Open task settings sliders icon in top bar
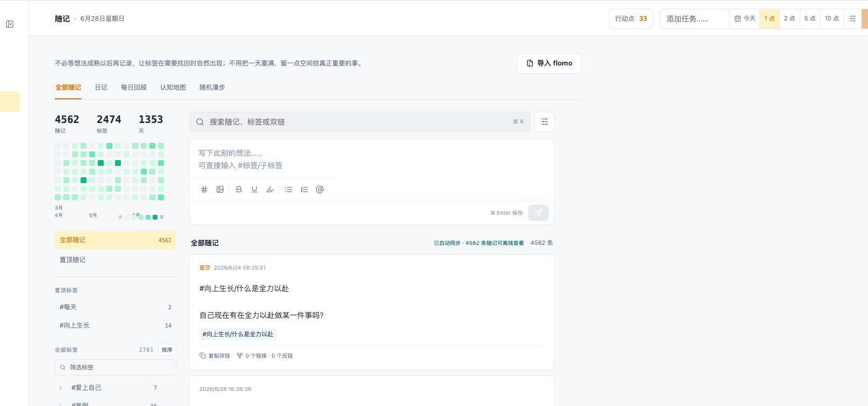 [x=852, y=18]
